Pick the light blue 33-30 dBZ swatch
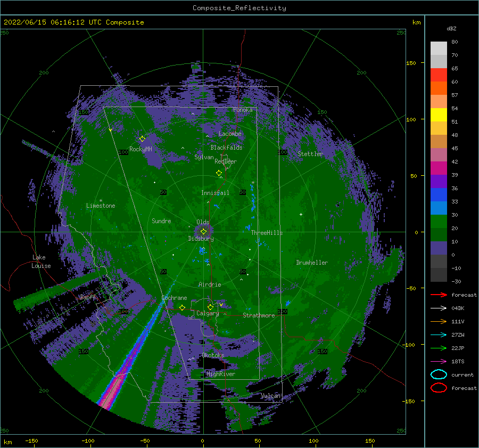 click(439, 208)
